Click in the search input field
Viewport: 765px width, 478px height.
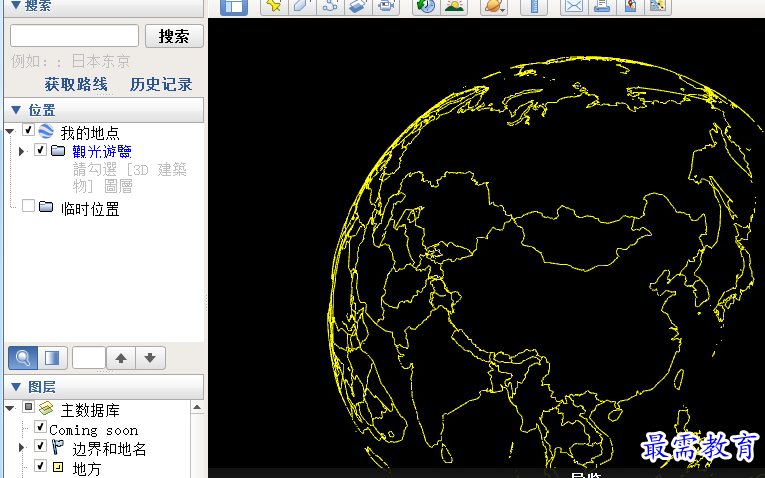(x=75, y=36)
